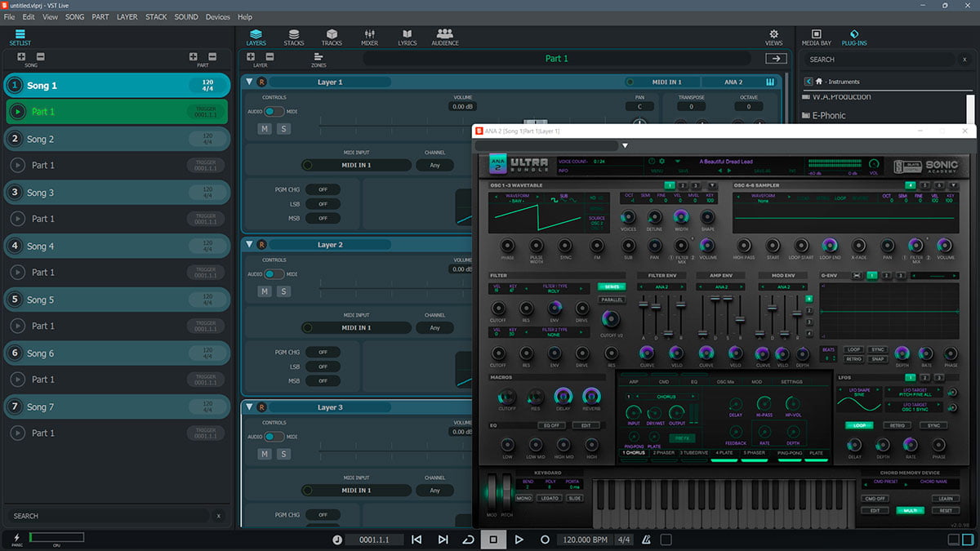Open the TRACKS view
This screenshot has width=980, height=551.
[332, 37]
